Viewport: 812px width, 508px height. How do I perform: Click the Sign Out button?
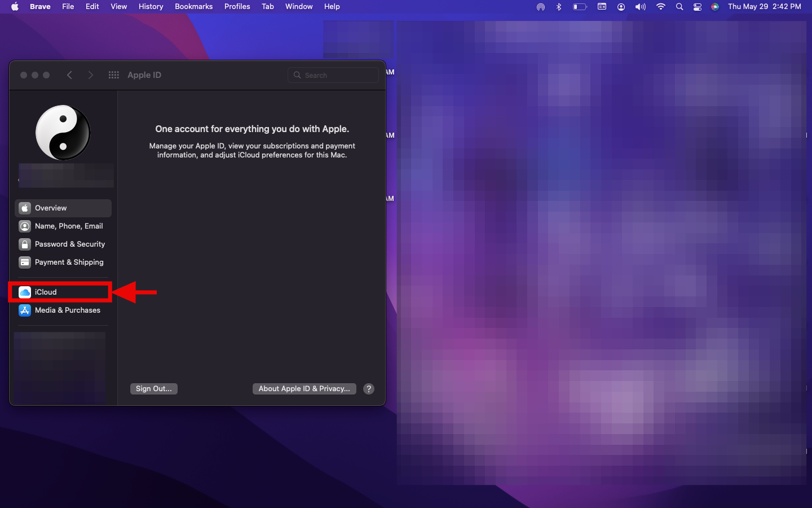click(153, 388)
